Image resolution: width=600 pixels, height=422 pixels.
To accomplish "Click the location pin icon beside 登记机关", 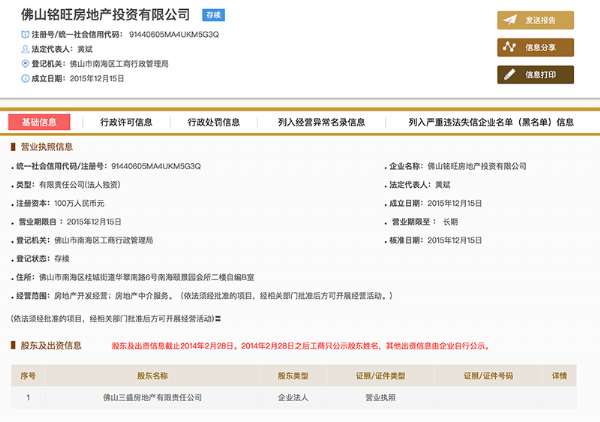I will click(x=23, y=63).
